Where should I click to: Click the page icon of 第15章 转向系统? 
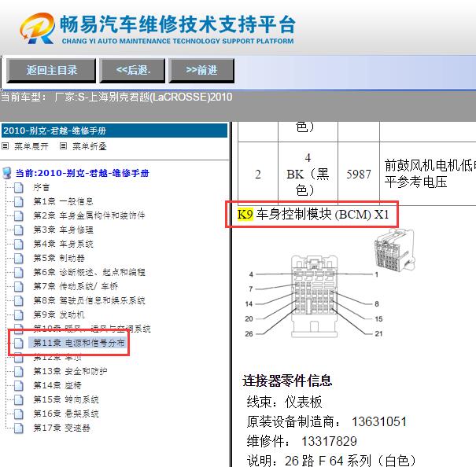pos(19,400)
